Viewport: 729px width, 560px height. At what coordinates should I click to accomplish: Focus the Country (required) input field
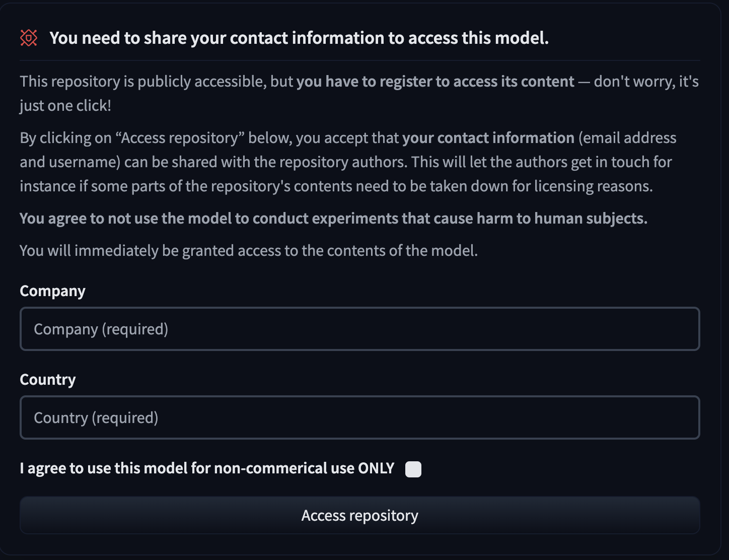[359, 417]
